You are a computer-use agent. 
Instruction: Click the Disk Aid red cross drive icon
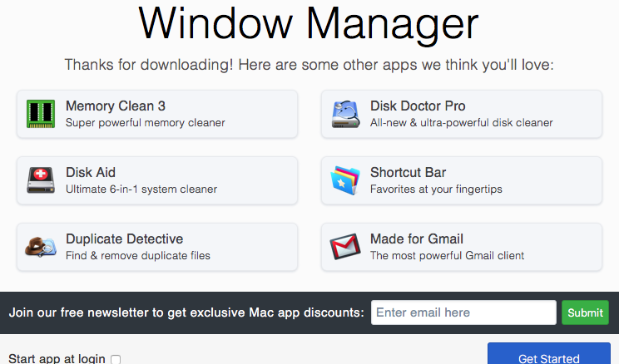pos(41,180)
